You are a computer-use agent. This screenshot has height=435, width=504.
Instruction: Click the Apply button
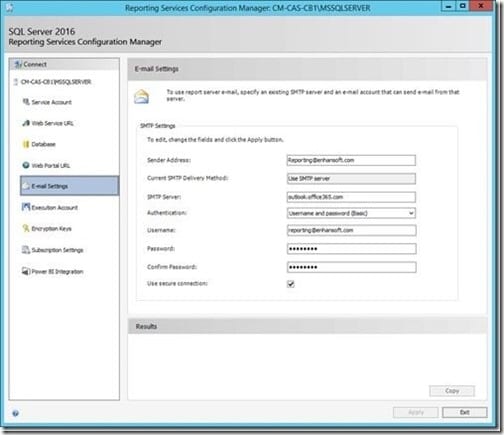pyautogui.click(x=416, y=412)
